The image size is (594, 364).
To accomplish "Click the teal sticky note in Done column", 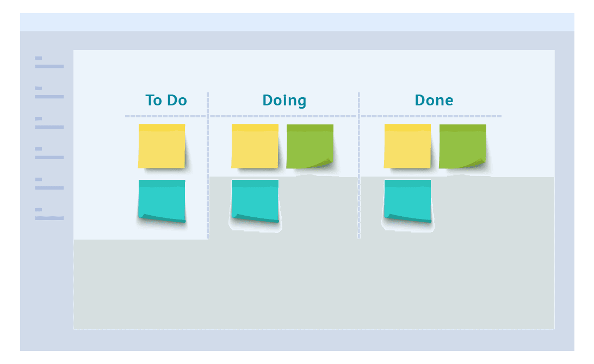I will (407, 201).
